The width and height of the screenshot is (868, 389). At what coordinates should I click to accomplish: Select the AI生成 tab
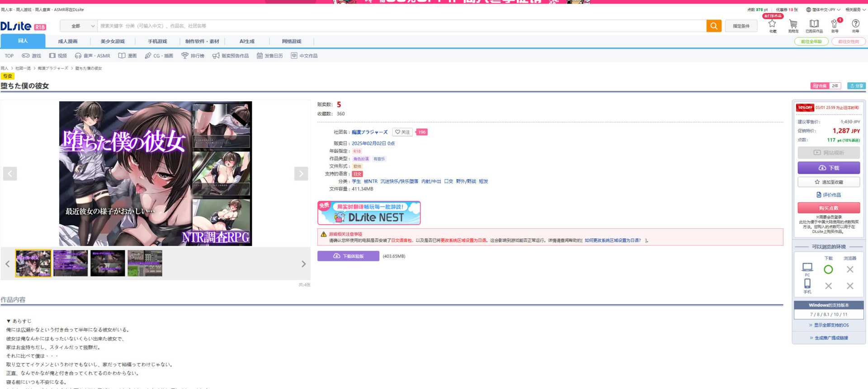pyautogui.click(x=247, y=41)
